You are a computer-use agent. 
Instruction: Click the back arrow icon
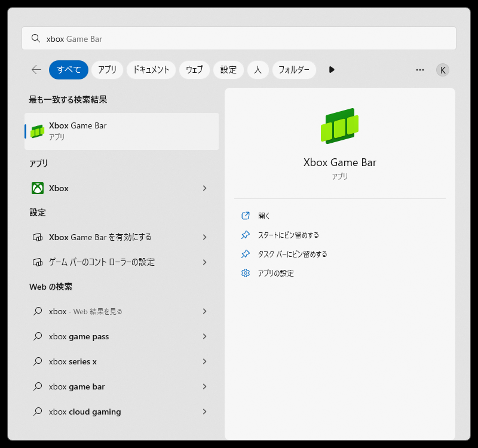(x=36, y=69)
